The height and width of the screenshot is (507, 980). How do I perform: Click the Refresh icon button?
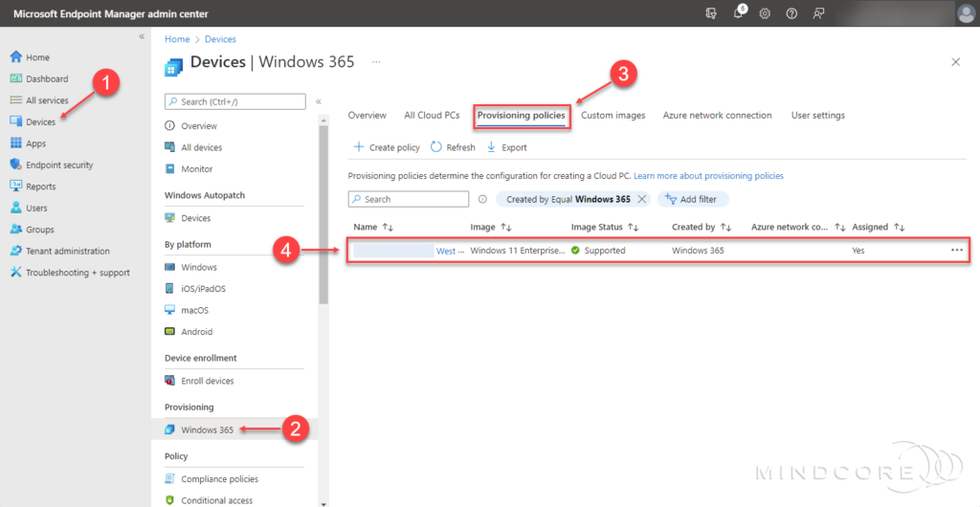coord(436,147)
